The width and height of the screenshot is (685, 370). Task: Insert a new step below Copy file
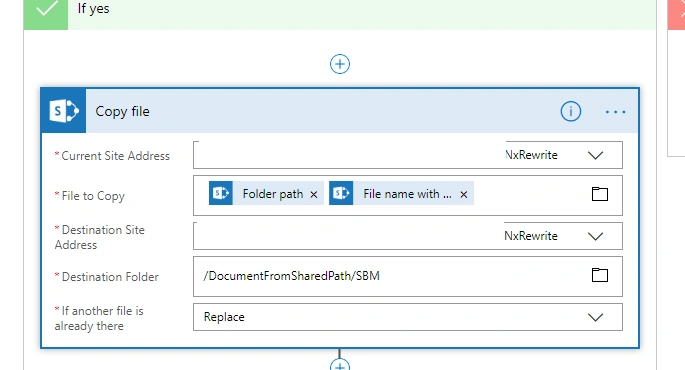340,365
